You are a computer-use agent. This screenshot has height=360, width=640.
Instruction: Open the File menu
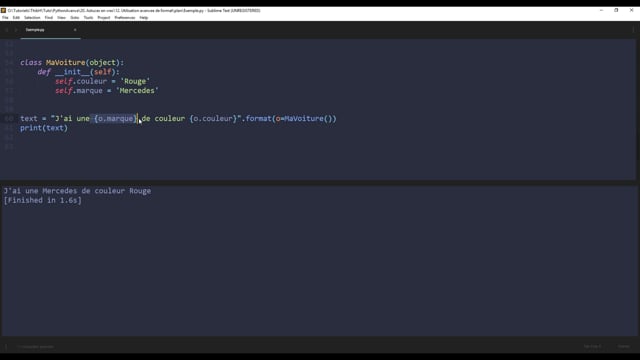(x=5, y=18)
